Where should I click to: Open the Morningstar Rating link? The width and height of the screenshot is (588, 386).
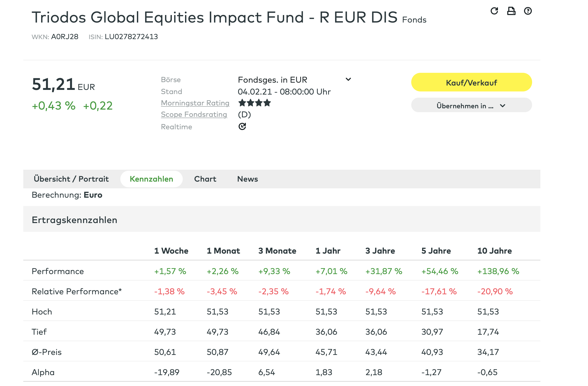[x=195, y=103]
